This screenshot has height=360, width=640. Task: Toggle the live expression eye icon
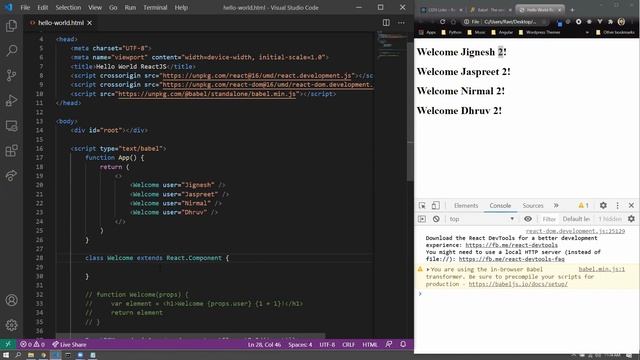click(528, 219)
